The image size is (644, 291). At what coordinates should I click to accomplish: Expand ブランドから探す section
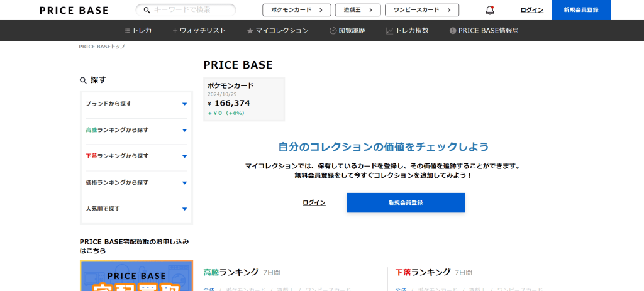(136, 104)
